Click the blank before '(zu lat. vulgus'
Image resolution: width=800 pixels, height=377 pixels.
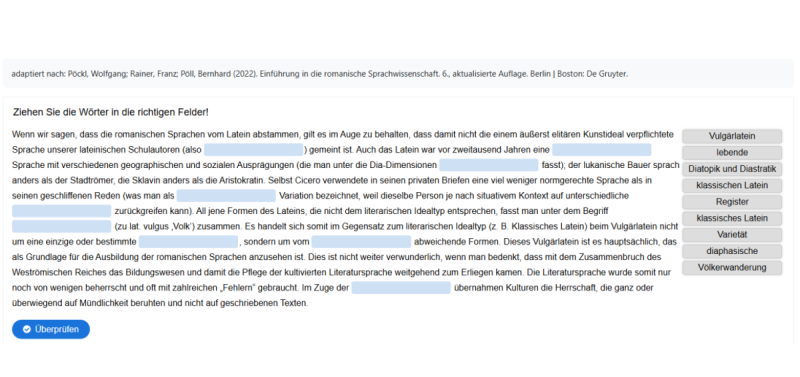click(62, 227)
